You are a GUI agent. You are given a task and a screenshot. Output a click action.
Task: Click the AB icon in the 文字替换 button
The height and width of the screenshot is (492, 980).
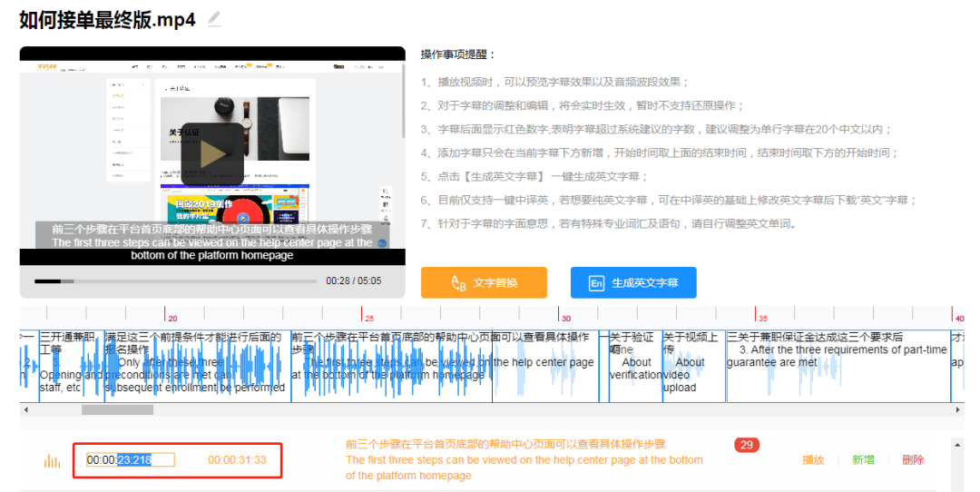click(458, 283)
